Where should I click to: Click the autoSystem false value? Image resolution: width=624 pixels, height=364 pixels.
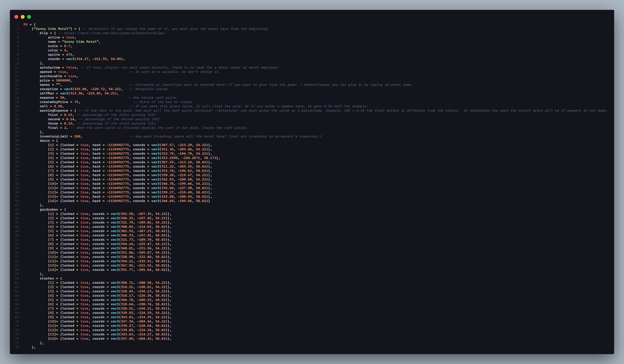point(71,68)
